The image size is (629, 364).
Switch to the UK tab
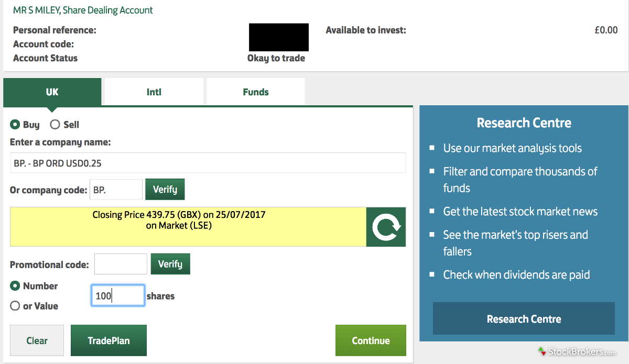coord(52,92)
